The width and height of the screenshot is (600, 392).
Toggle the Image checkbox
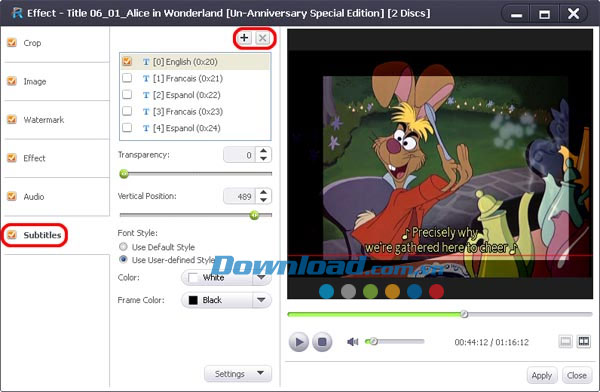point(12,81)
